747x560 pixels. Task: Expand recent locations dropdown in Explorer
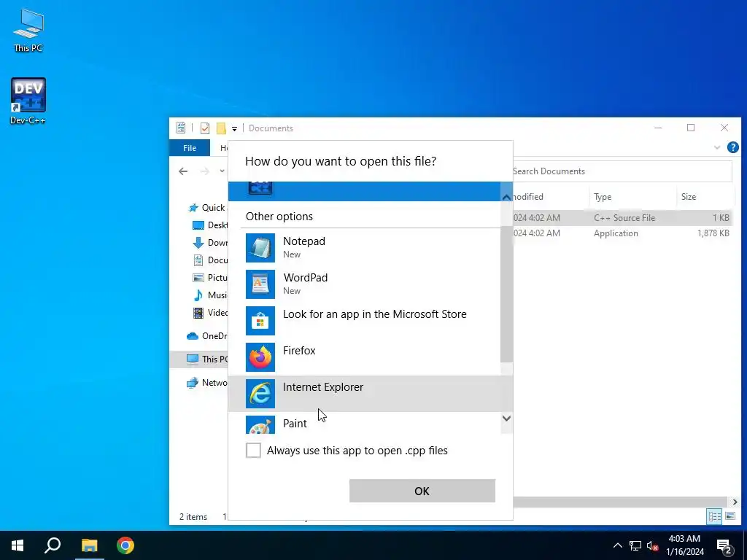222,171
